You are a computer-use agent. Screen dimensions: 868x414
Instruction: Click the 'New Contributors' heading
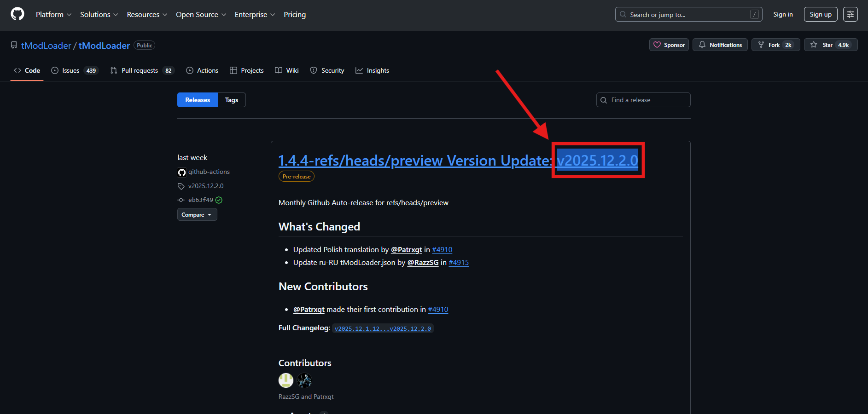[323, 287]
